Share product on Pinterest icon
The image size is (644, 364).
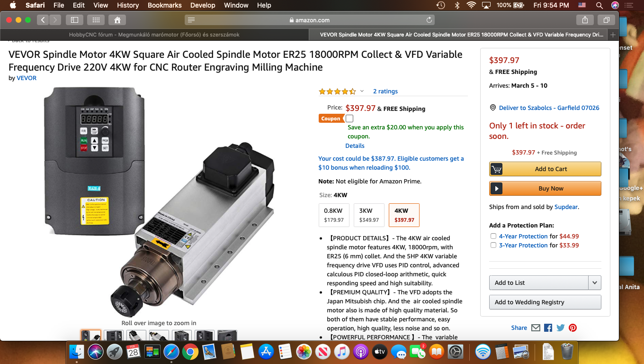573,328
